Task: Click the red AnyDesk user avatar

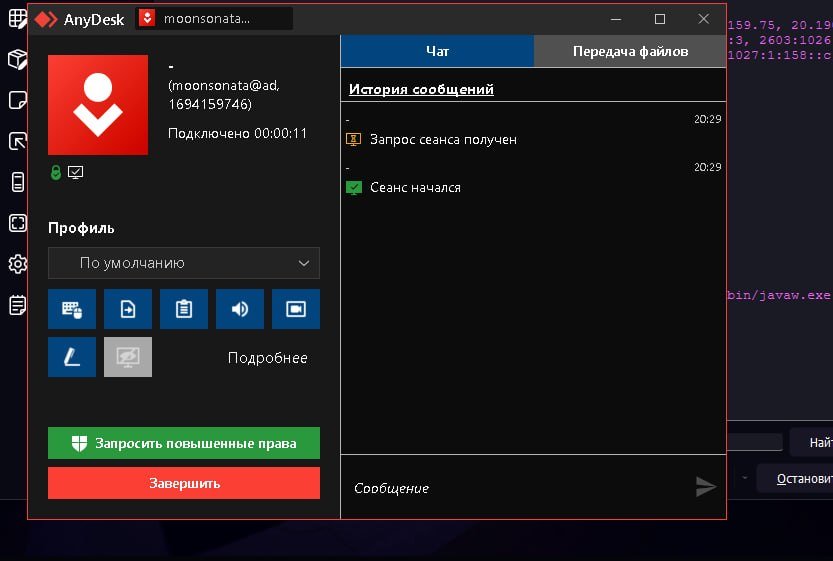Action: (98, 105)
